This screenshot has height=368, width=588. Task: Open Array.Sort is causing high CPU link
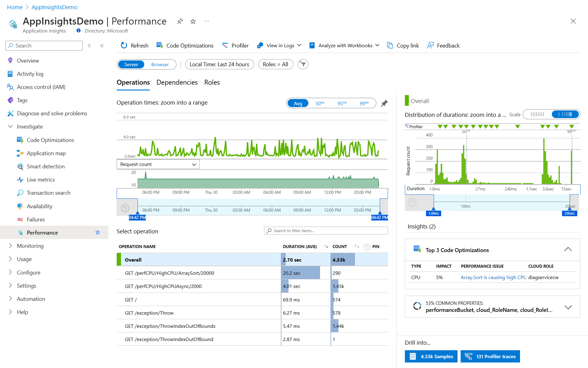click(x=493, y=277)
